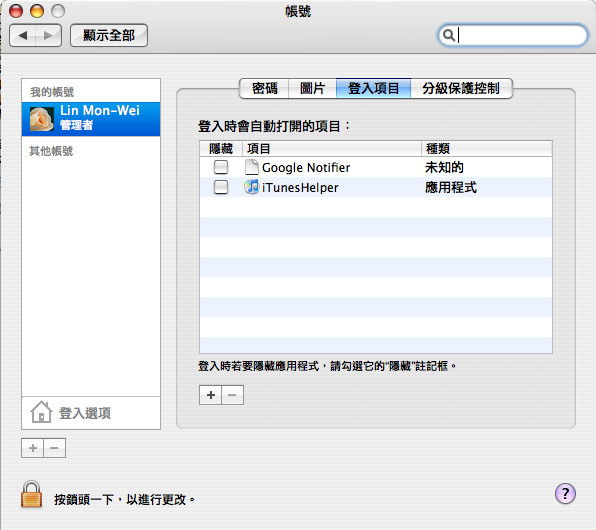
Task: Tick the hide checkbox for Google Notifier
Action: click(221, 167)
